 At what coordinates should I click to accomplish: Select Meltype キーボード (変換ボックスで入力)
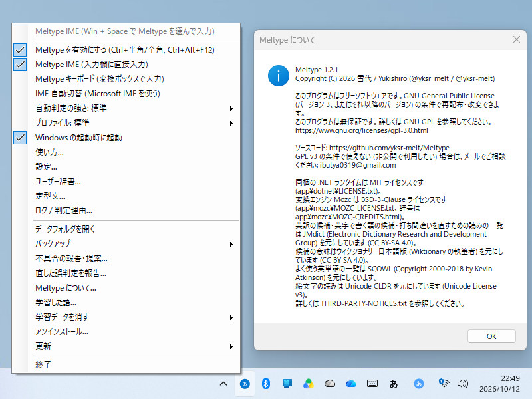click(126, 79)
